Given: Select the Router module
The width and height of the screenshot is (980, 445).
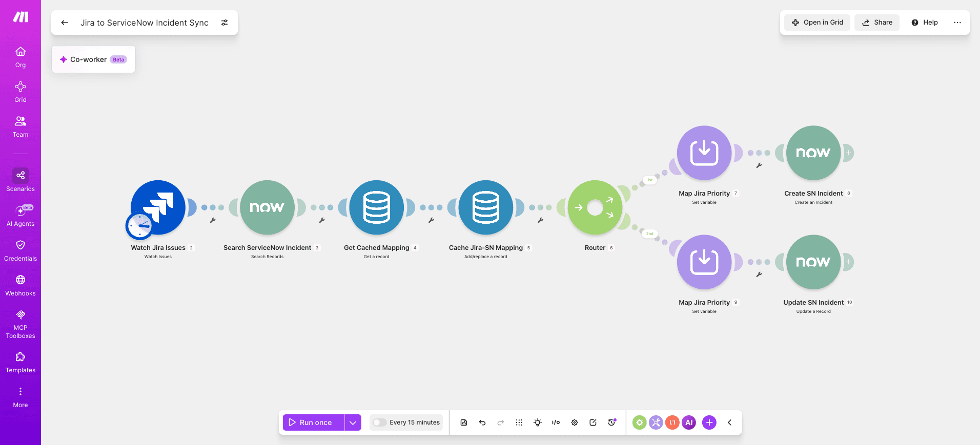Looking at the screenshot, I should (x=595, y=207).
